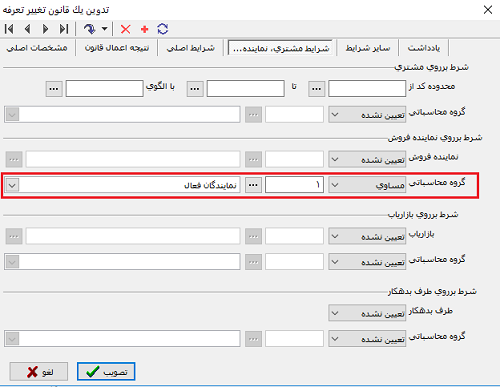Click the محدوده کد از input field
500x387 pixels.
[367, 89]
